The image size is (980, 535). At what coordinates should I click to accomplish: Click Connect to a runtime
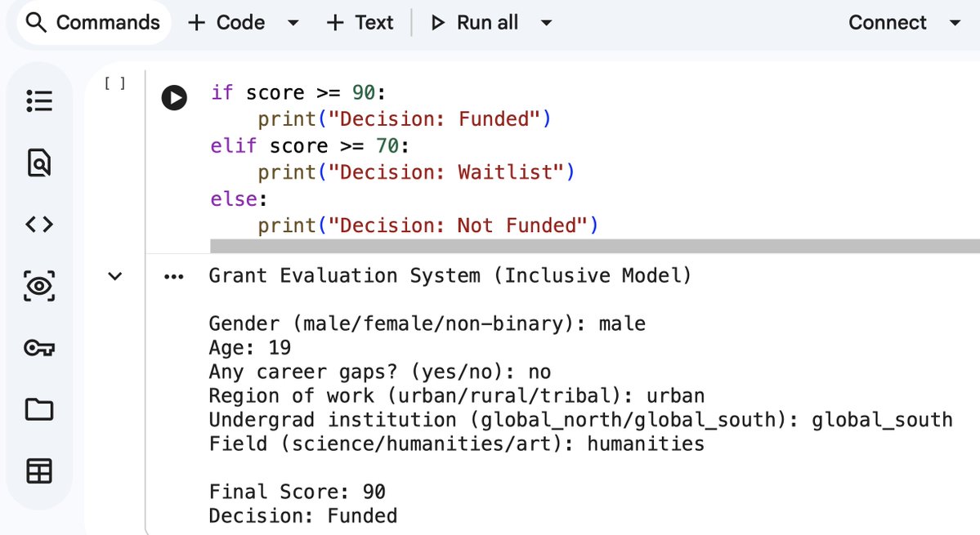[887, 23]
